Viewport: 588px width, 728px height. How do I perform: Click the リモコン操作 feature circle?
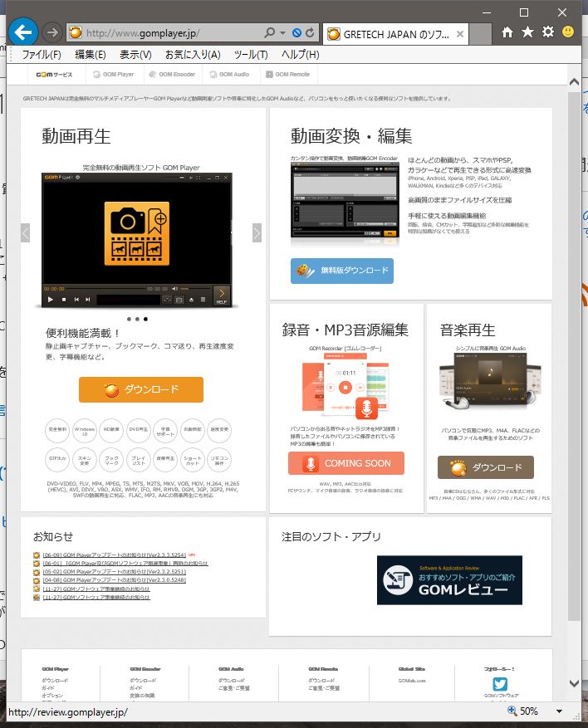coord(219,460)
